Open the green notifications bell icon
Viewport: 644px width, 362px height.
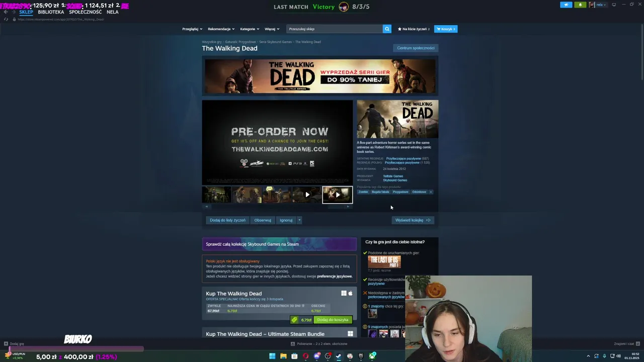tap(580, 5)
